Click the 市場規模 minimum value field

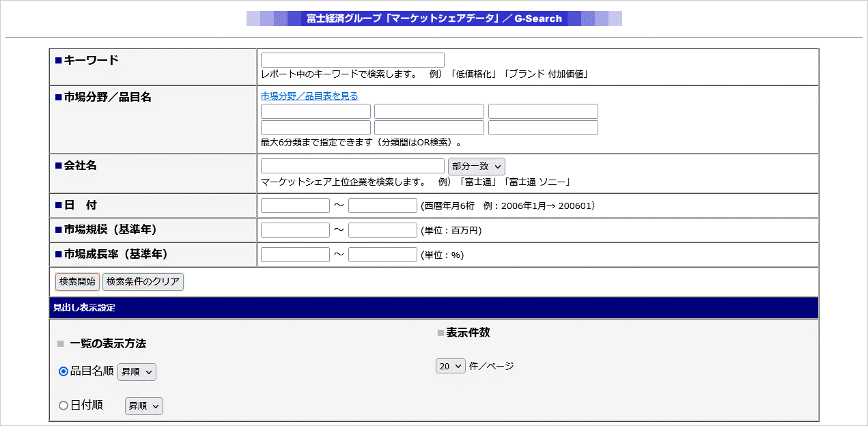(295, 230)
